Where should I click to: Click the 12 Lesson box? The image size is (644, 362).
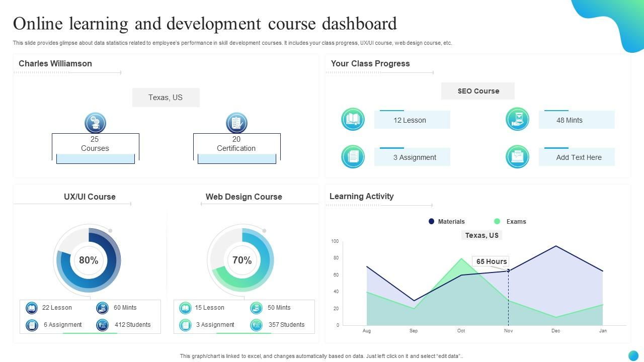412,120
